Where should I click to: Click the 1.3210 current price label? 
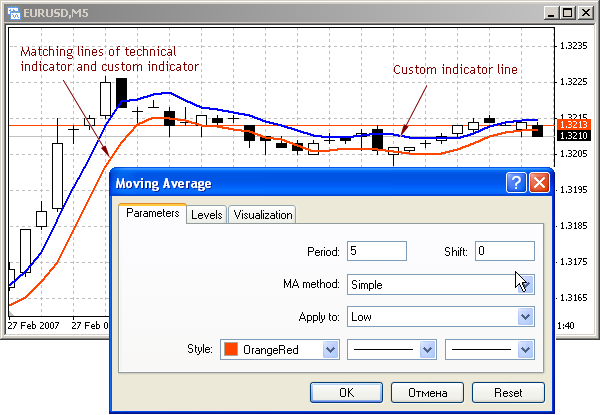click(574, 135)
